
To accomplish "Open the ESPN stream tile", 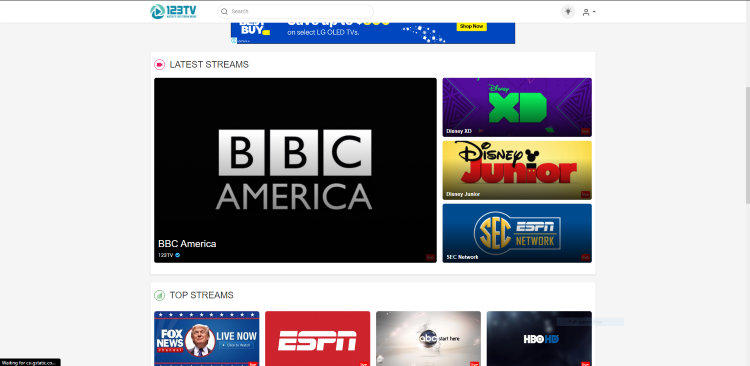I will pos(318,338).
